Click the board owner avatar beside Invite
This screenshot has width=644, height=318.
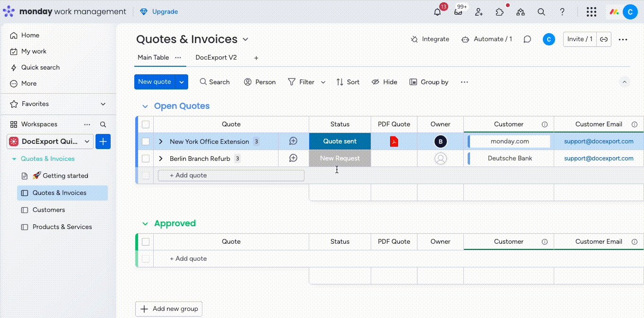pos(548,39)
